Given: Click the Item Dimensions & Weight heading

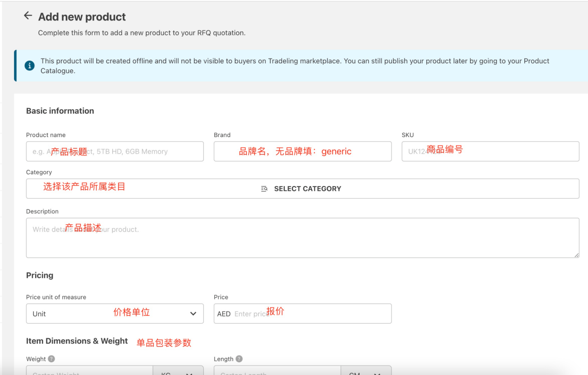Looking at the screenshot, I should point(77,341).
